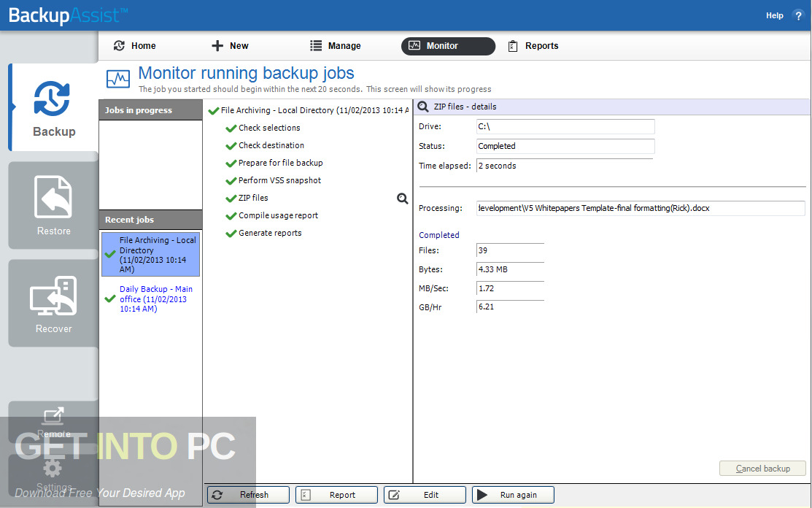Click the Files field showing 39
This screenshot has height=508, width=812.
(x=509, y=250)
